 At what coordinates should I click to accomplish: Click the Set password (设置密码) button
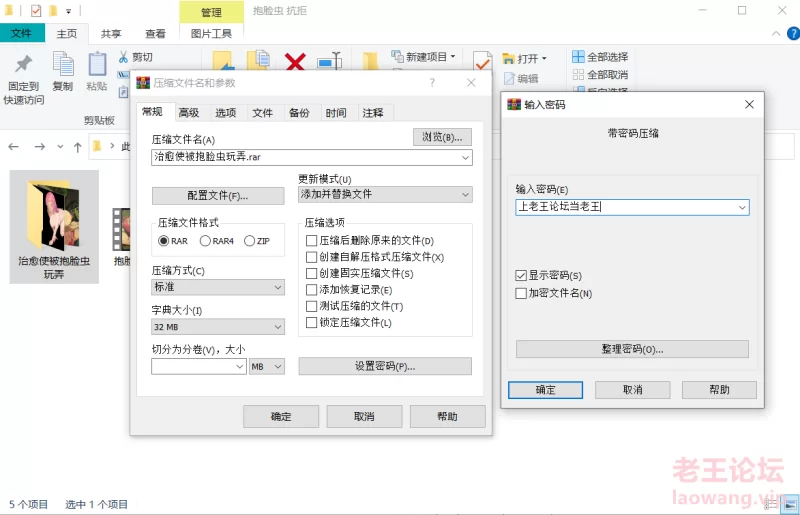coord(385,366)
